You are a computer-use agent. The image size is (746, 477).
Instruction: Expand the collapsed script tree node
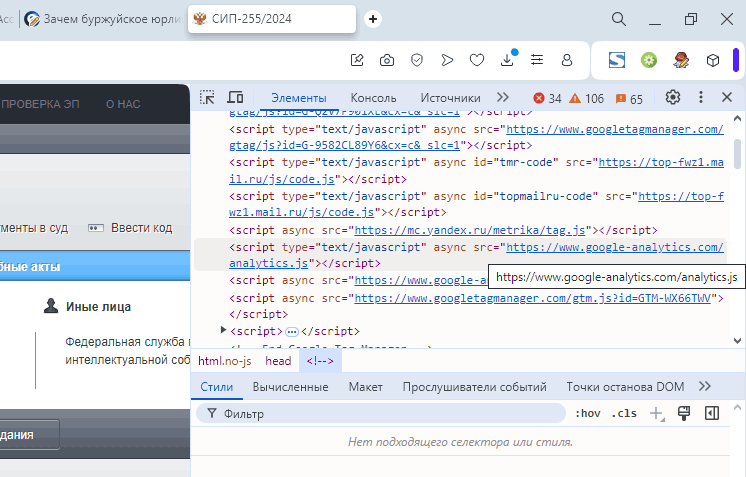tap(224, 330)
